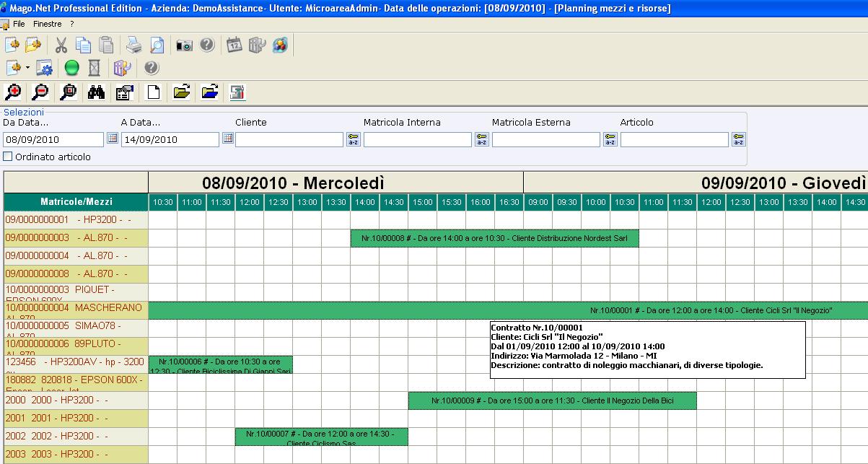Click the new document icon in top toolbar

pos(12,45)
